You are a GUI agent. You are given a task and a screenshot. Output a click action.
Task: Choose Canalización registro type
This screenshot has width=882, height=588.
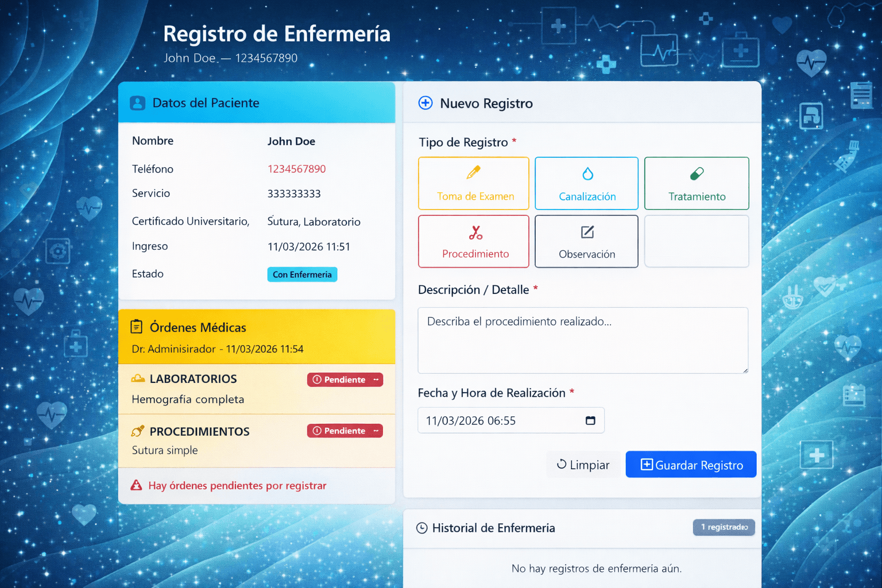586,183
